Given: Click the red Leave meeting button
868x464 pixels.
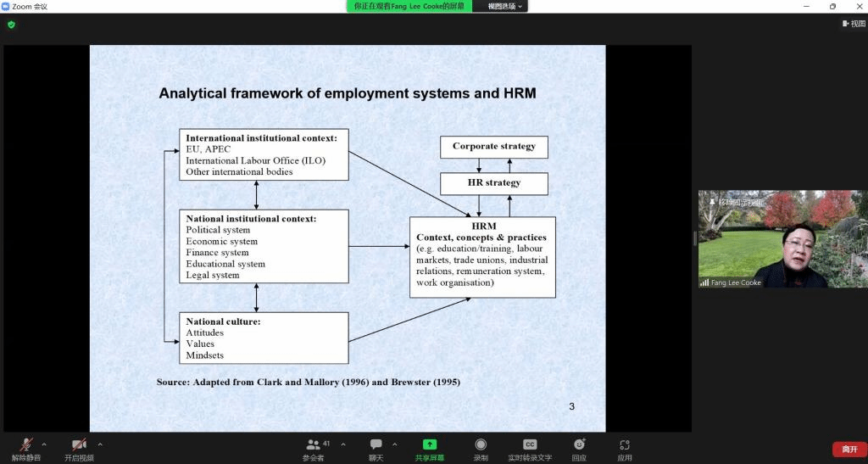Looking at the screenshot, I should [x=849, y=449].
